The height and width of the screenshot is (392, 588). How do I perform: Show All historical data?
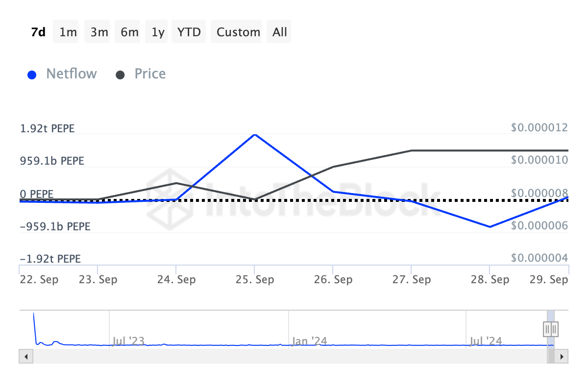point(280,32)
